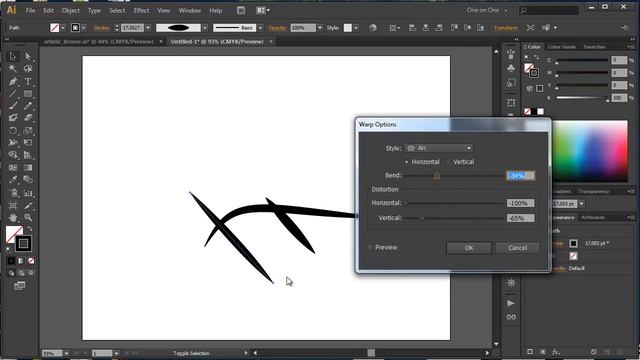
Task: Select the Column Graph tool
Action: 28,193
